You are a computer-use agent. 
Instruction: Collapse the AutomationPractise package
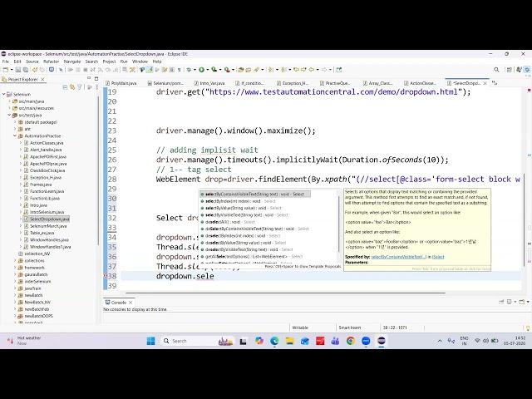click(x=15, y=135)
